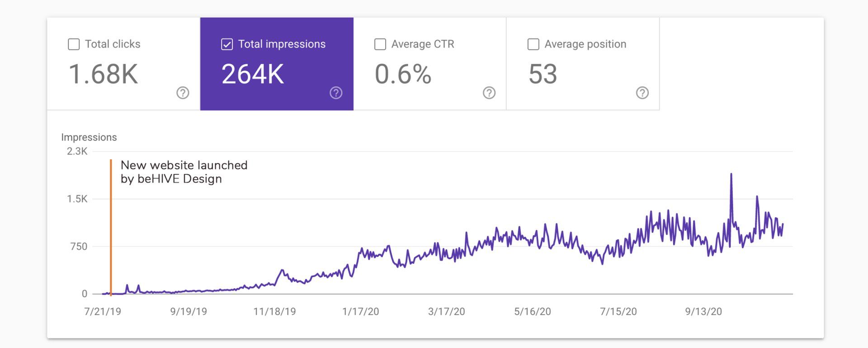The image size is (868, 348).
Task: Open help icon in Total clicks card
Action: pos(183,93)
